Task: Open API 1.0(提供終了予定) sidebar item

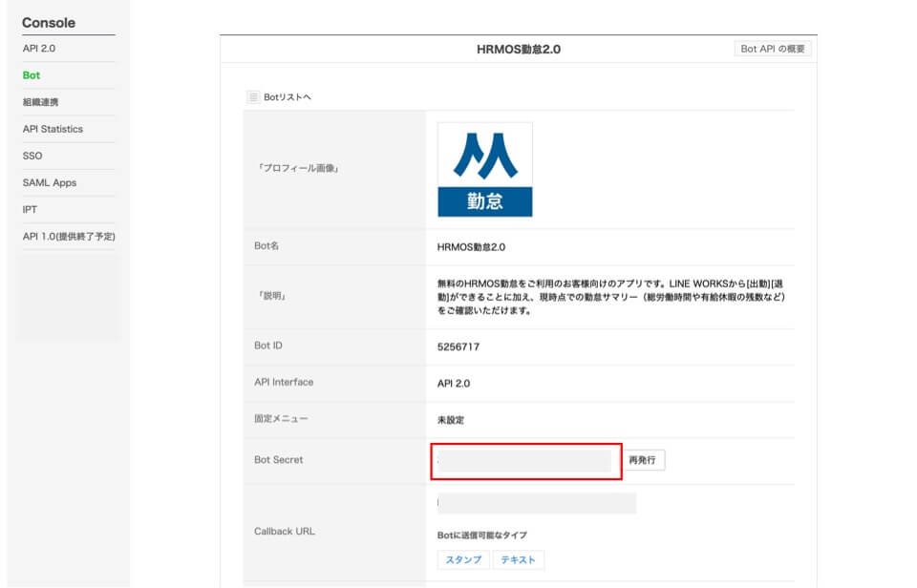Action: pyautogui.click(x=69, y=237)
